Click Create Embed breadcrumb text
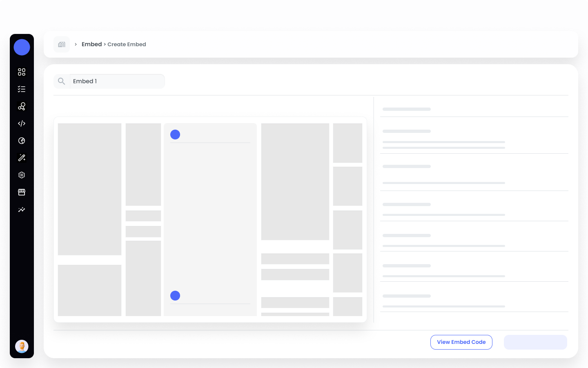The width and height of the screenshot is (588, 368). [x=127, y=44]
